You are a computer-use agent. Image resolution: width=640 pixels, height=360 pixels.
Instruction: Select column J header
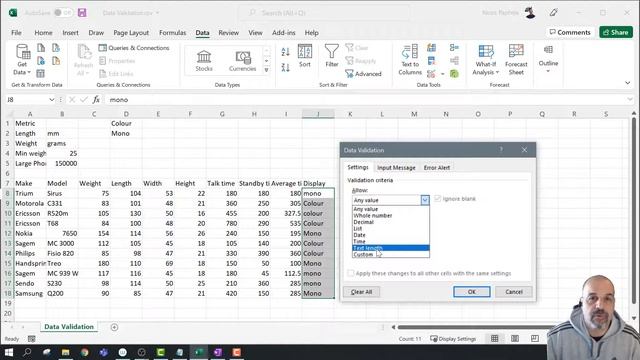pyautogui.click(x=318, y=114)
